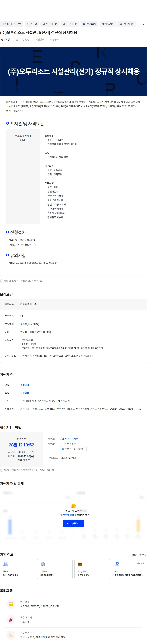The image size is (147, 644).
Task: Open the 추천공고 tab
Action: [x=54, y=39]
